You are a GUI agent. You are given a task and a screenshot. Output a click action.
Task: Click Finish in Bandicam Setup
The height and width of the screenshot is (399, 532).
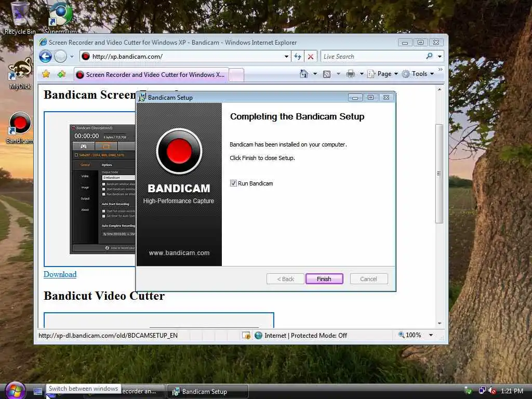tap(324, 279)
